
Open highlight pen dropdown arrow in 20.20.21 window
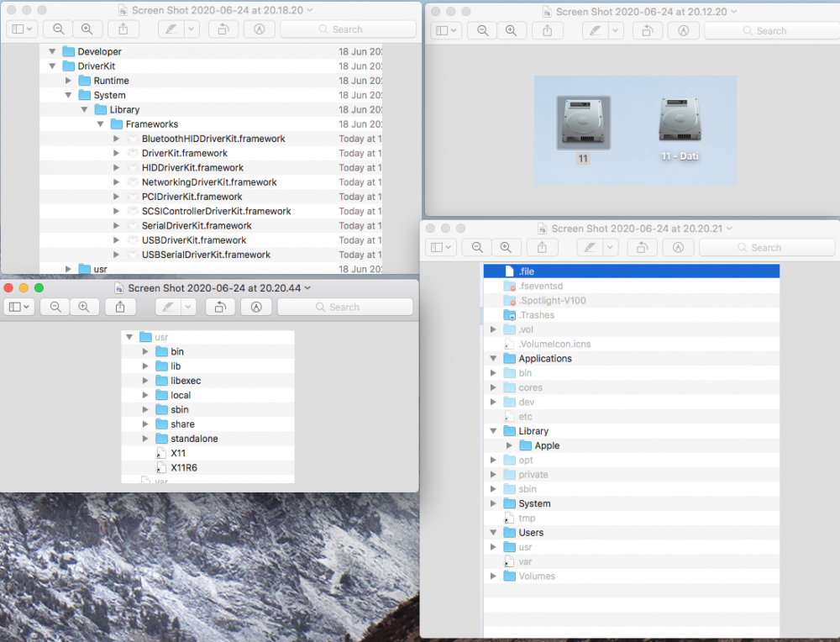610,247
